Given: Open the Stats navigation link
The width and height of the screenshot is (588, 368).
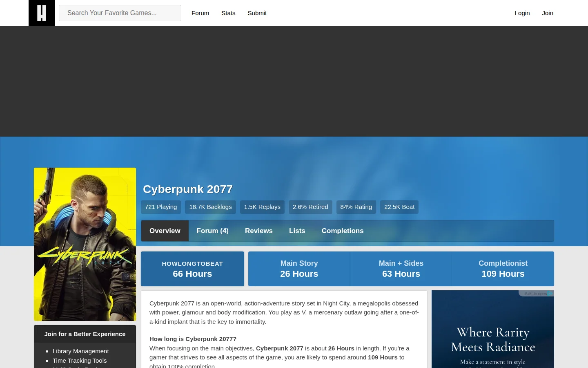Looking at the screenshot, I should pyautogui.click(x=228, y=13).
